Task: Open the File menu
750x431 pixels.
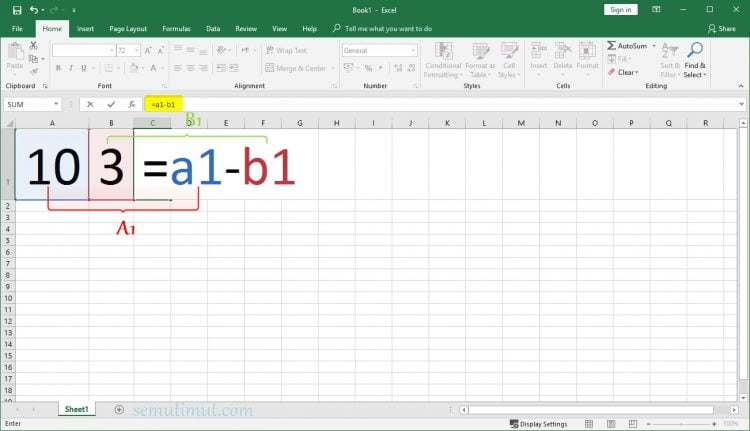Action: (17, 29)
